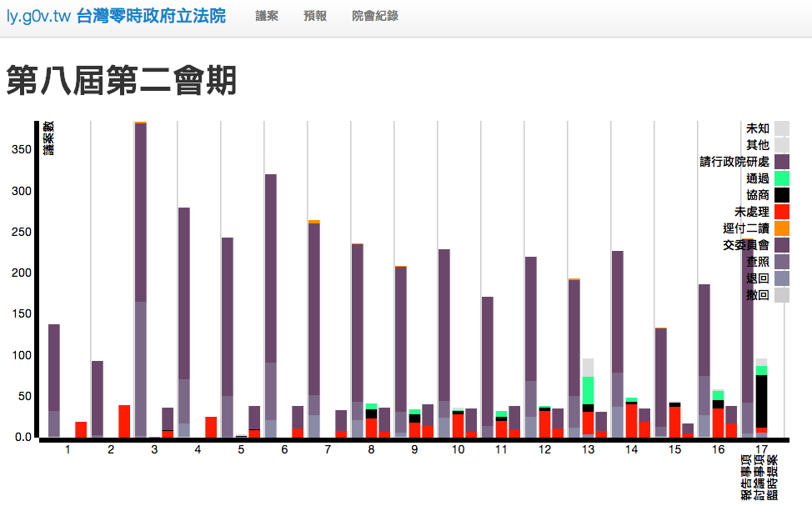Image resolution: width=812 pixels, height=506 pixels.
Task: Click the black 協商 legend swatch
Action: click(781, 195)
